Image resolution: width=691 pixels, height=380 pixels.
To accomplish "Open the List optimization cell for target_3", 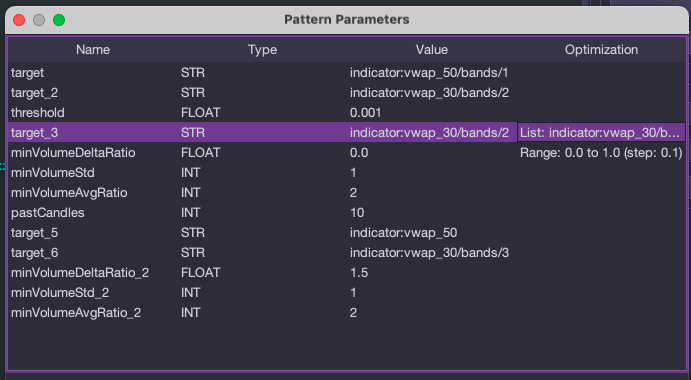I will (601, 132).
